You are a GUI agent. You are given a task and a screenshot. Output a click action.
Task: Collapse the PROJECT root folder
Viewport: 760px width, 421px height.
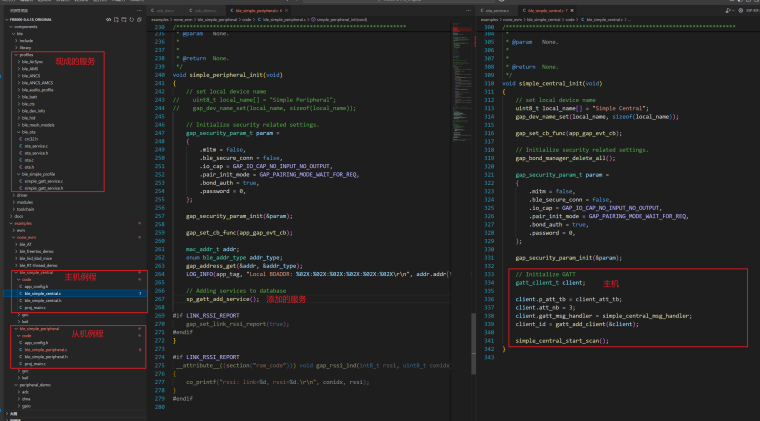coord(32,19)
